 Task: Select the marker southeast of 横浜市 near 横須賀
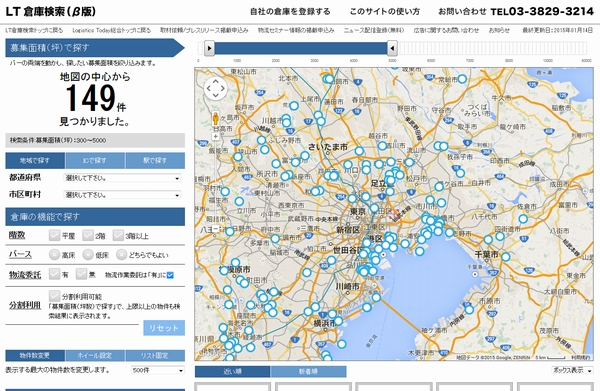point(342,344)
